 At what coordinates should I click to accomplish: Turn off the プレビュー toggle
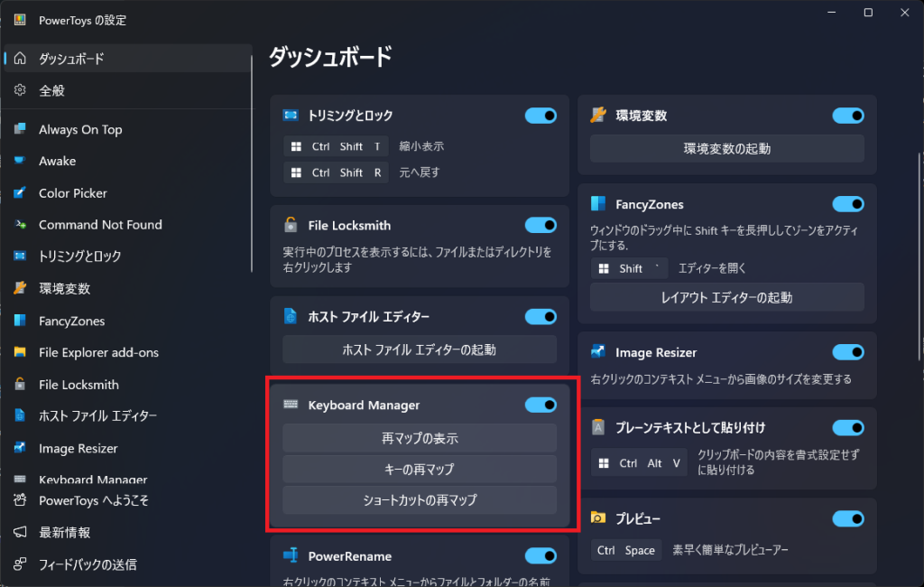pyautogui.click(x=848, y=518)
